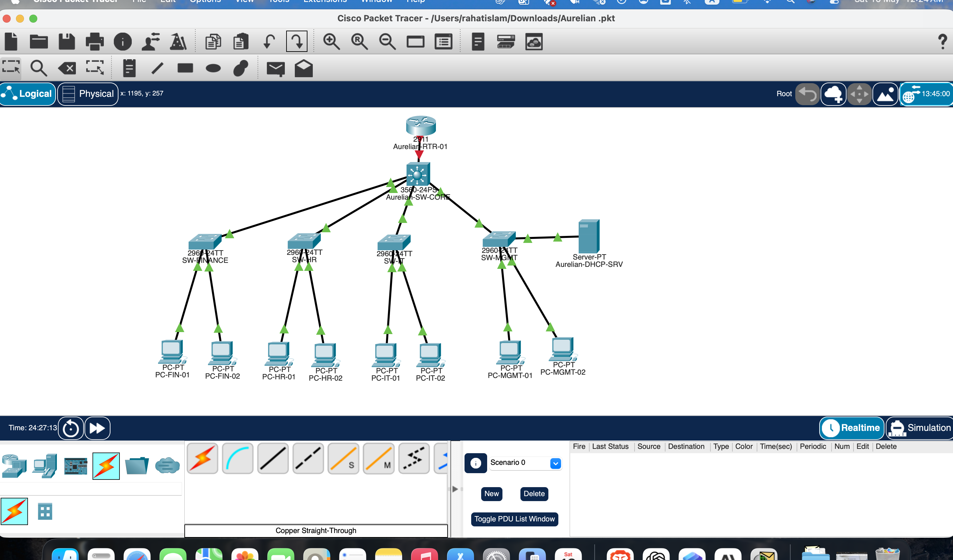
Task: Open Network Information icon
Action: [122, 42]
